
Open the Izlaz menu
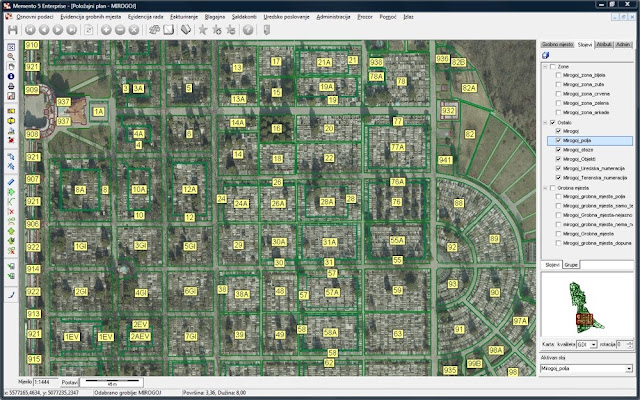pyautogui.click(x=408, y=17)
